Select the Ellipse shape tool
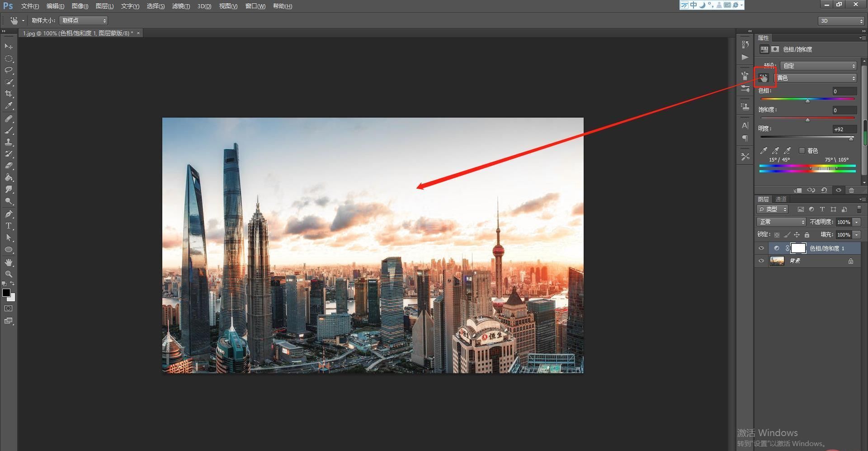Screen dimensions: 868x451 click(x=9, y=249)
